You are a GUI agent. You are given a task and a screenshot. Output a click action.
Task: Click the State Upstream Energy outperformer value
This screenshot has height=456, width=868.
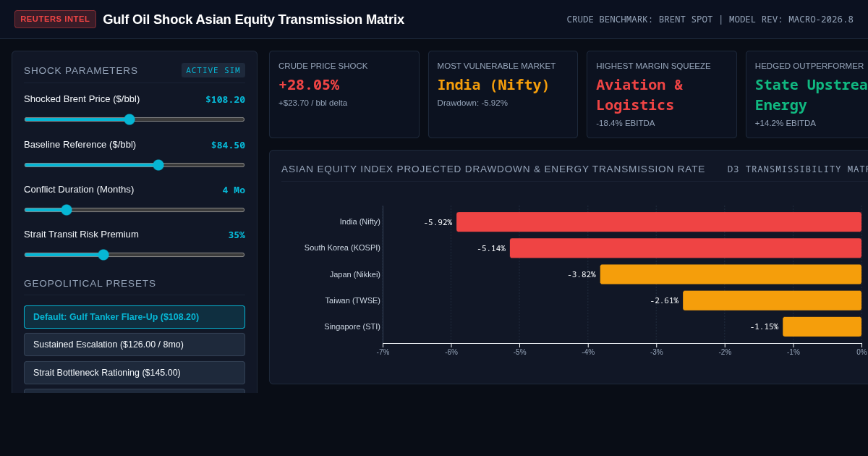point(812,95)
